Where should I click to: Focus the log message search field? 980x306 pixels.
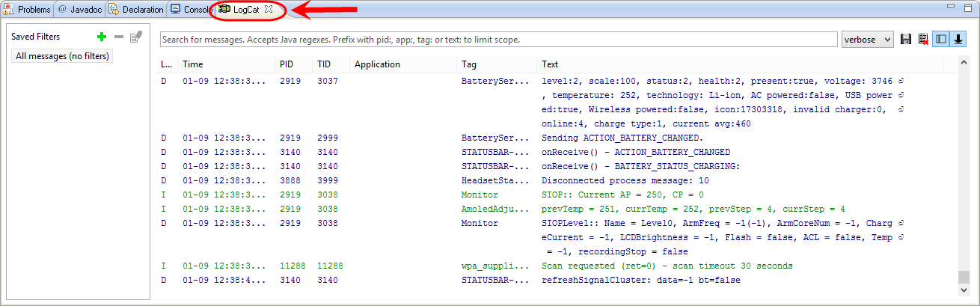(x=498, y=39)
